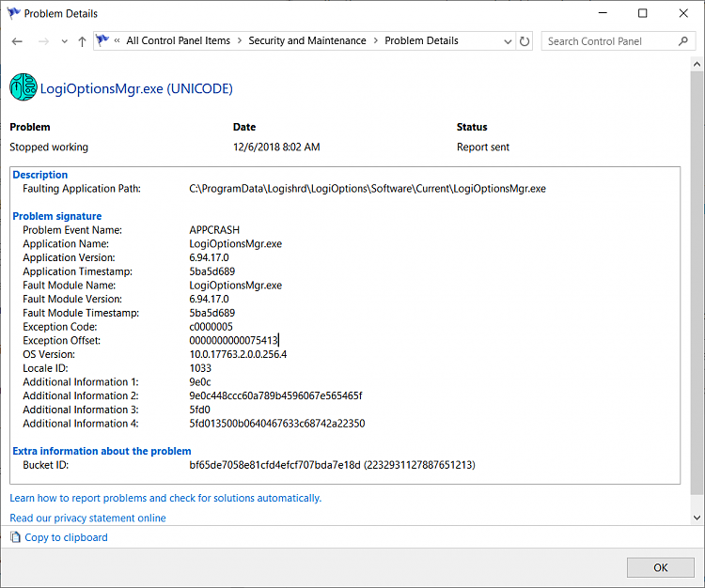Click the clipboard copy icon
This screenshot has width=705, height=588.
tap(15, 537)
